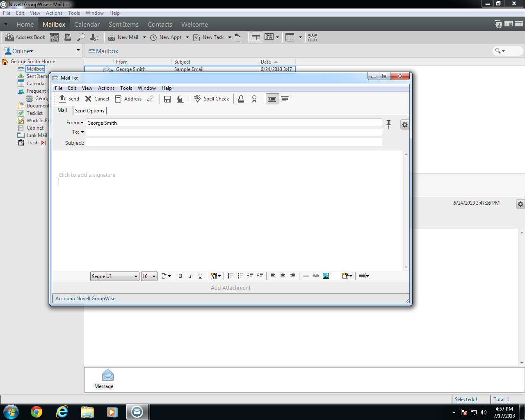Screen dimensions: 525x420
Task: Insert a numbered list
Action: tap(231, 276)
